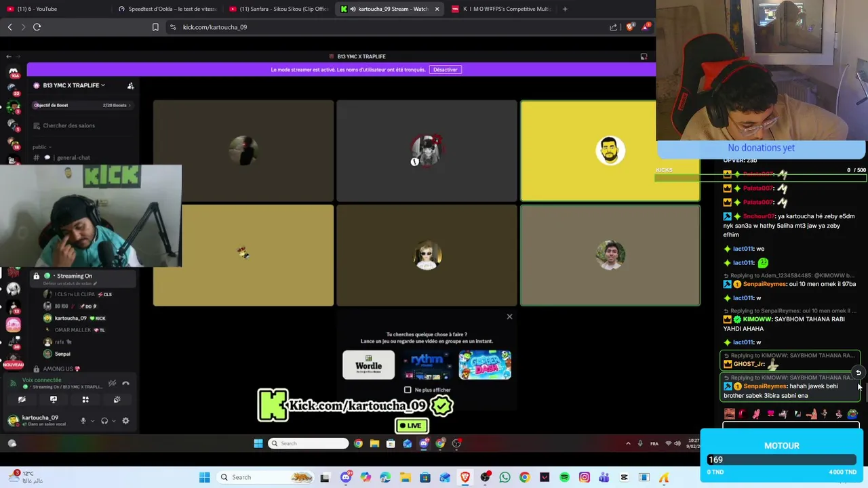This screenshot has height=488, width=868.
Task: Expand the B13 YMC X TRAPLIFE server menu
Action: tap(73, 85)
